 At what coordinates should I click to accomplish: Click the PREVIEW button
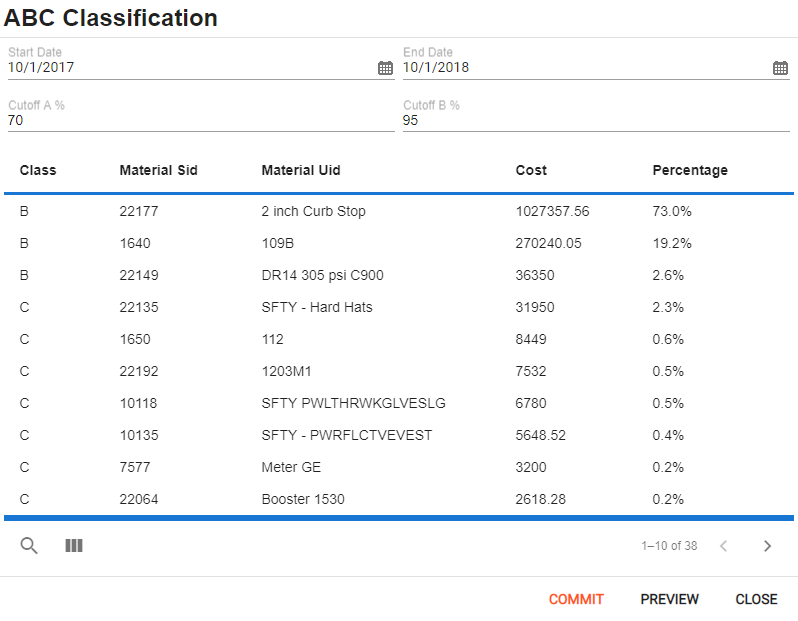tap(669, 599)
